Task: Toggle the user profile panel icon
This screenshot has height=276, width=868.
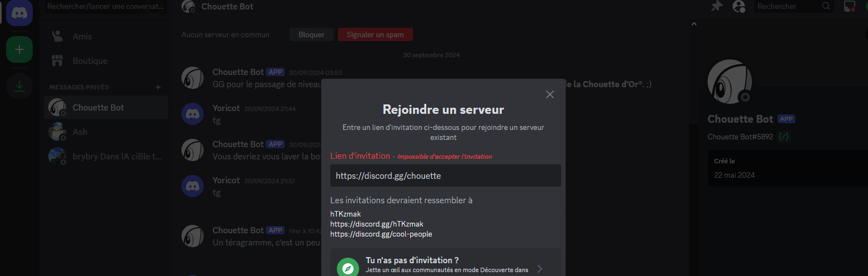Action: coord(739,6)
